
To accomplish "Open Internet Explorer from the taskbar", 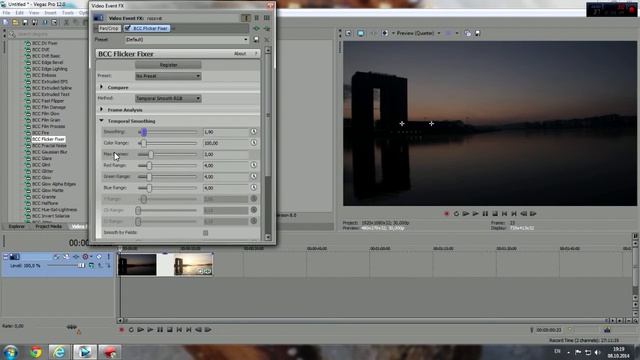I will tap(59, 352).
